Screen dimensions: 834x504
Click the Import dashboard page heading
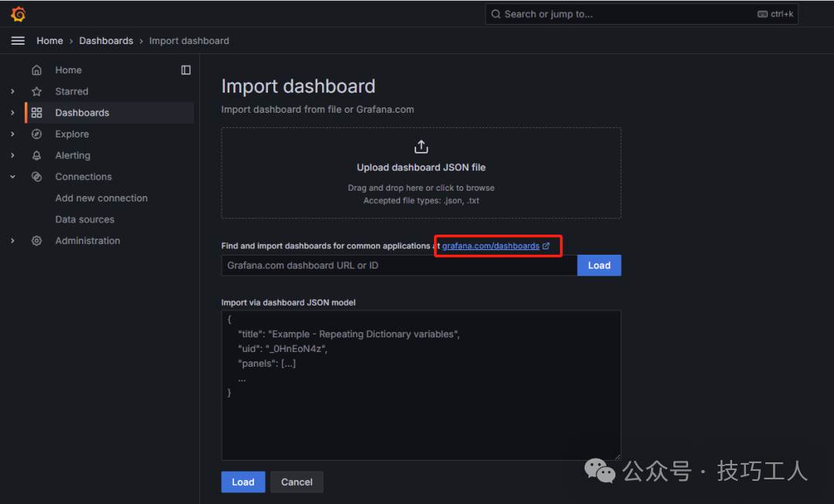coord(298,86)
